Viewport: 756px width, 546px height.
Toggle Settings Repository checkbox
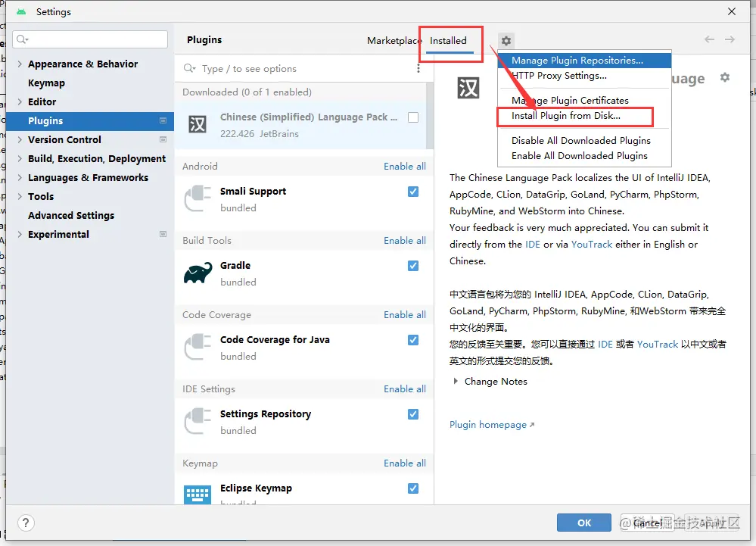click(x=413, y=414)
